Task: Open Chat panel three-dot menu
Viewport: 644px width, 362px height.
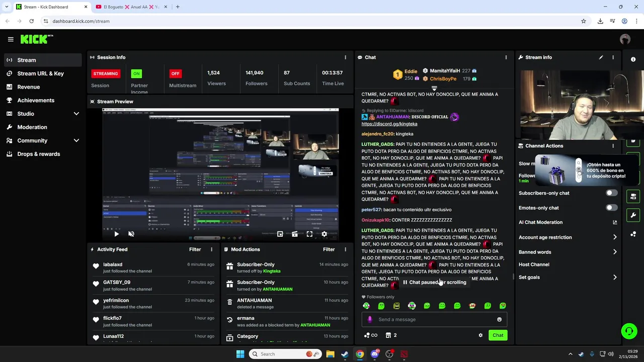Action: 506,57
